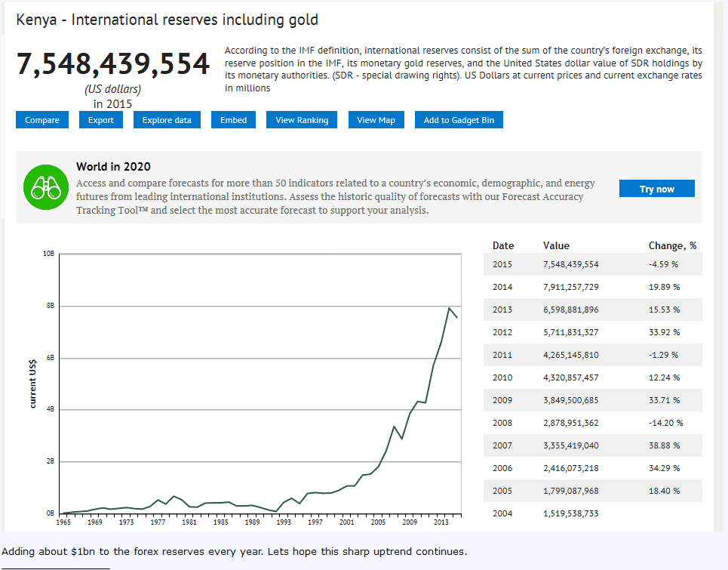Click the Try now button

pyautogui.click(x=657, y=189)
